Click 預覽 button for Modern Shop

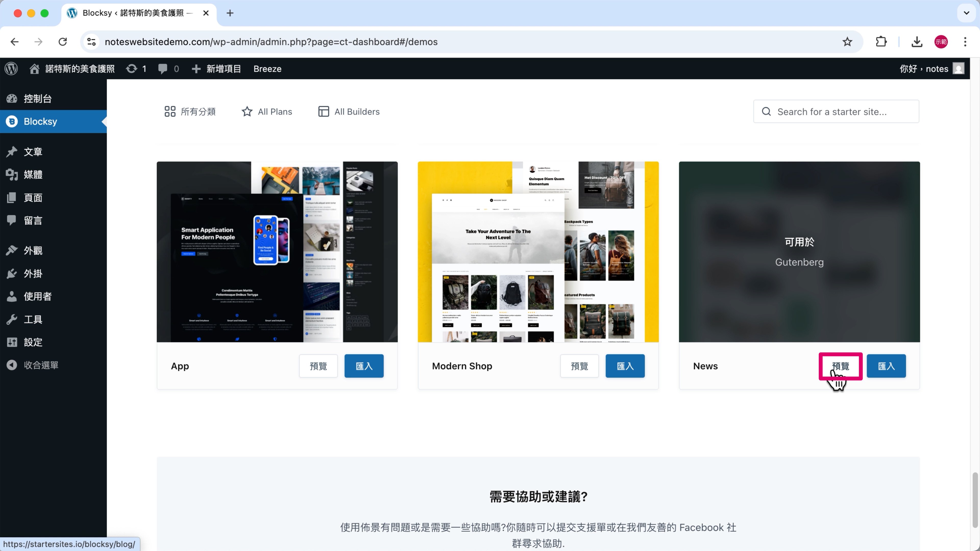click(x=579, y=366)
